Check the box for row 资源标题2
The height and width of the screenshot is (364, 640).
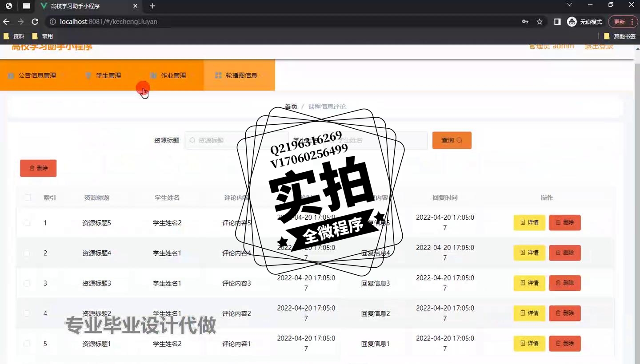coord(27,313)
